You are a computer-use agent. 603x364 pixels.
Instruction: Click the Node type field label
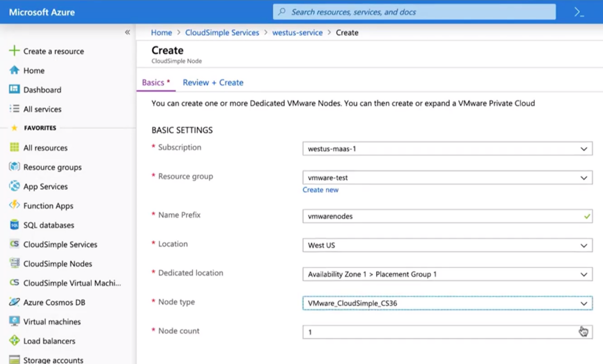(x=176, y=302)
